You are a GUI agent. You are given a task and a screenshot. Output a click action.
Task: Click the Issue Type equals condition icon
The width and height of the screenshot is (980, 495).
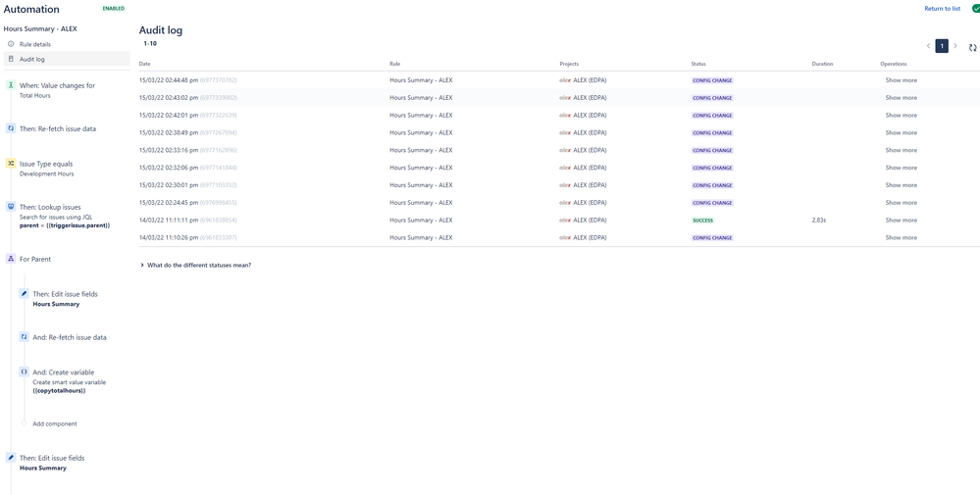(11, 164)
